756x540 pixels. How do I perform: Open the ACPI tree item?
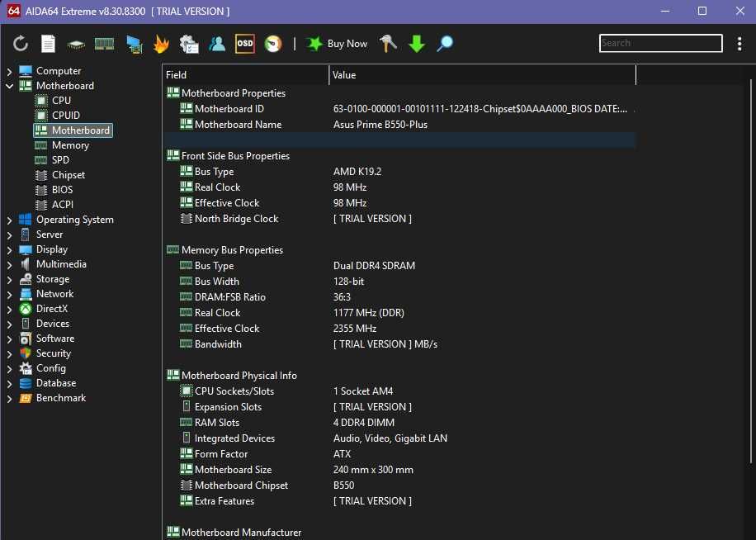(x=63, y=205)
